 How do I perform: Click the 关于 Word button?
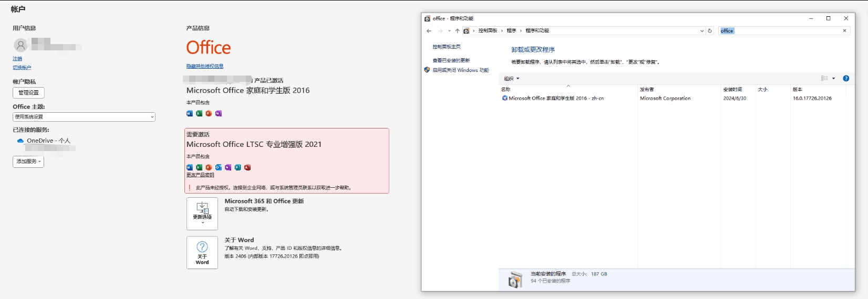[x=202, y=252]
